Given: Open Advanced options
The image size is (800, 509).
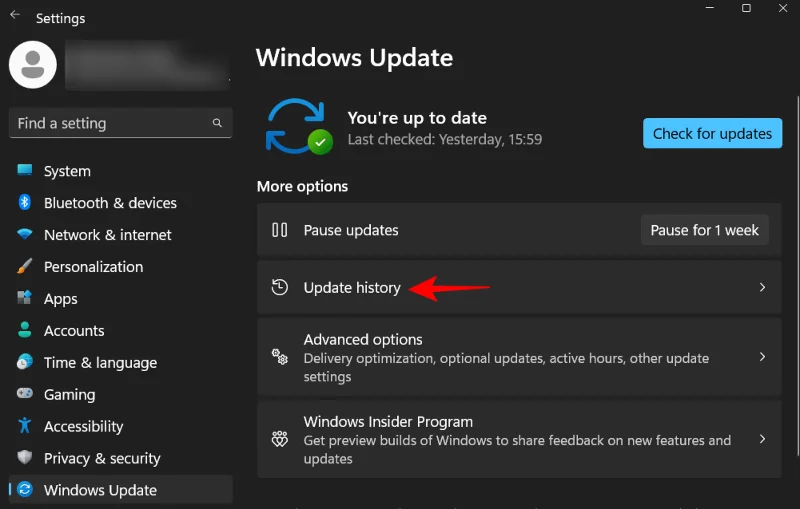Looking at the screenshot, I should pyautogui.click(x=519, y=357).
